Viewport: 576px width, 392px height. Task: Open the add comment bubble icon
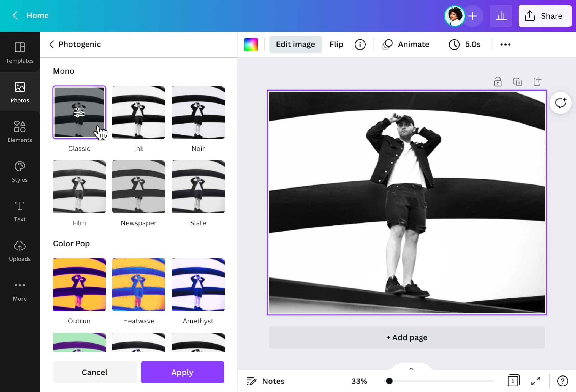[560, 103]
